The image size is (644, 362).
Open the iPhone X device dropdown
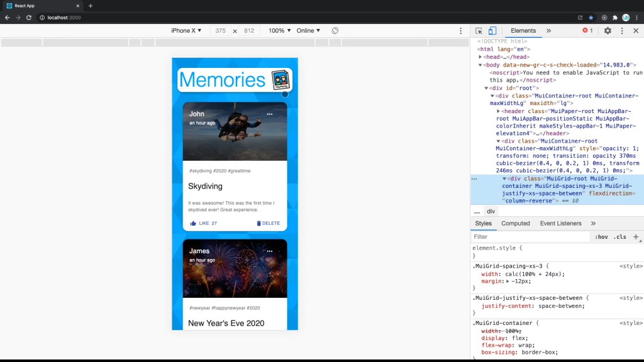(x=186, y=31)
